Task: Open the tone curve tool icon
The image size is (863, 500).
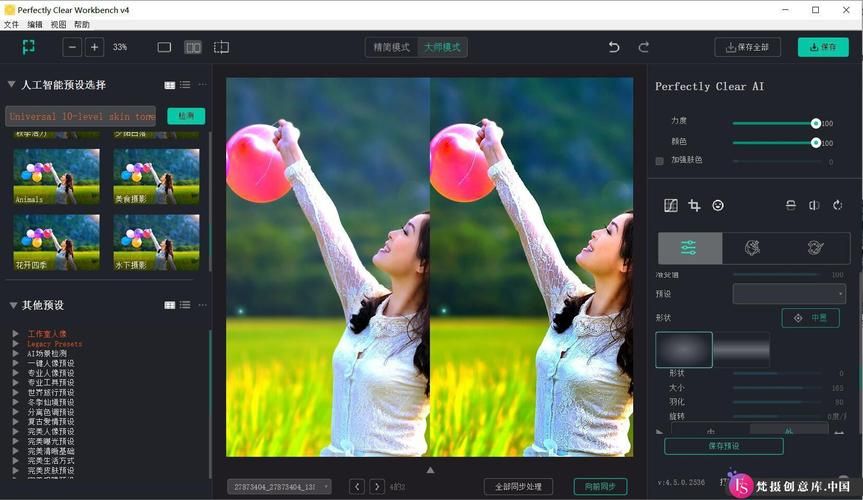Action: [670, 205]
